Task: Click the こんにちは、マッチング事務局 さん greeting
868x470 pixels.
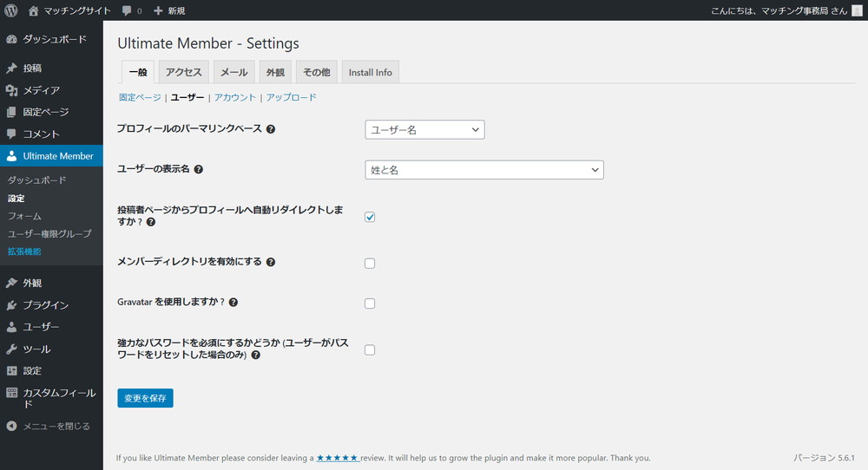Action: [x=779, y=10]
